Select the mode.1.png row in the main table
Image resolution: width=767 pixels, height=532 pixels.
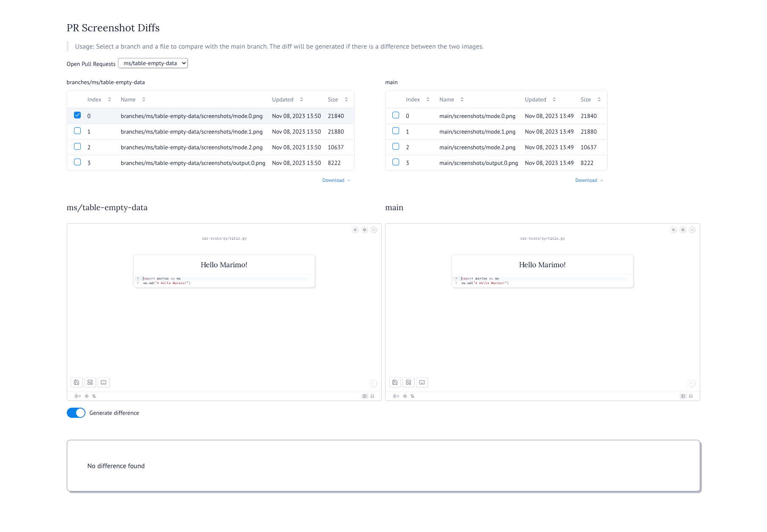click(477, 132)
